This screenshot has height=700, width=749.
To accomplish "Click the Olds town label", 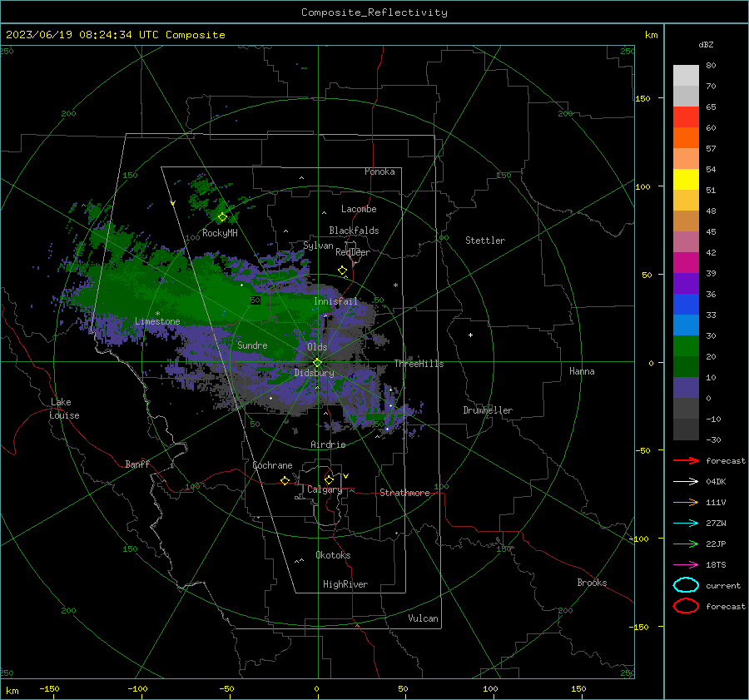I will (x=317, y=347).
